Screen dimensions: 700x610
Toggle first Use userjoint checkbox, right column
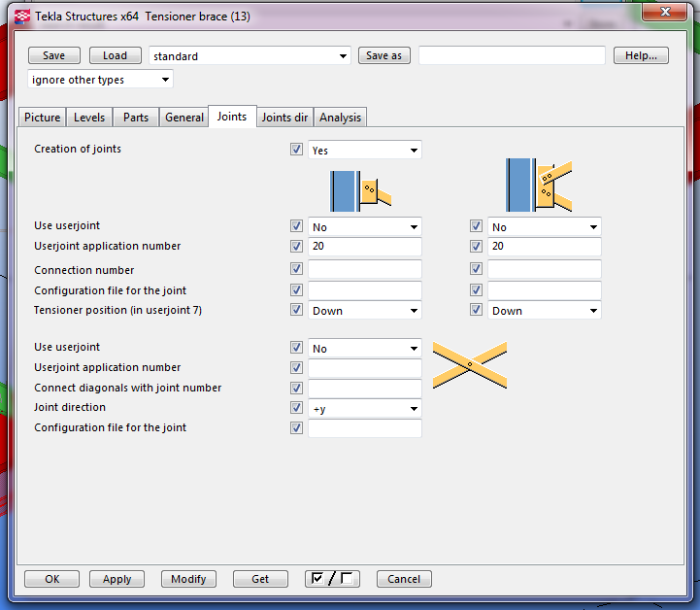476,226
